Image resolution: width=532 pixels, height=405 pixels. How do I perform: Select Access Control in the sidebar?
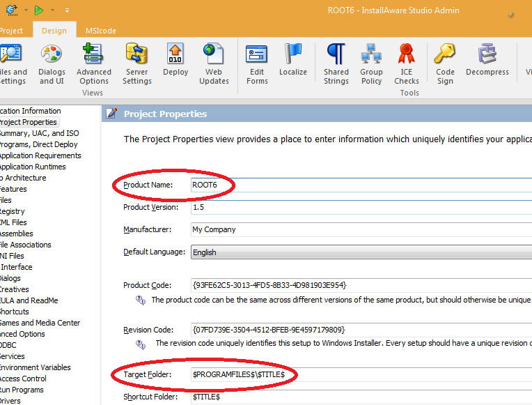23,379
